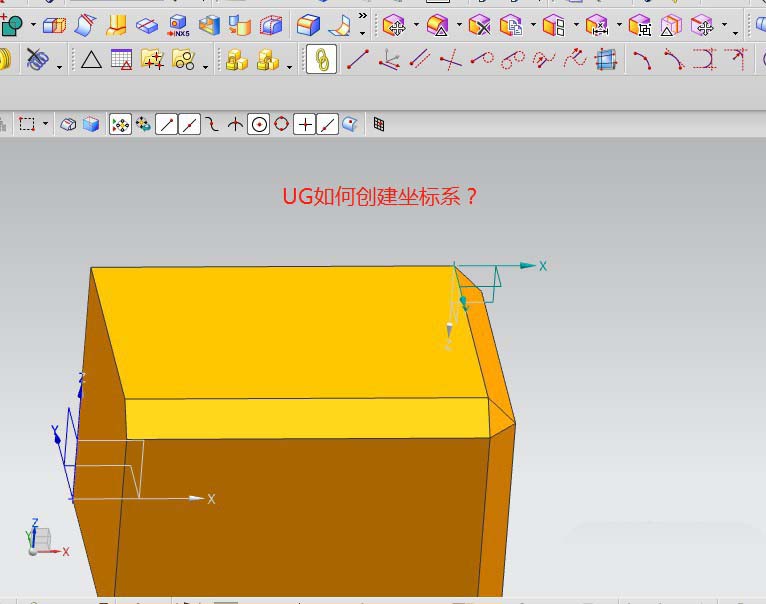Select the Resize Blend synchronous icon
Viewport: 766px width, 604px height.
coord(437,25)
